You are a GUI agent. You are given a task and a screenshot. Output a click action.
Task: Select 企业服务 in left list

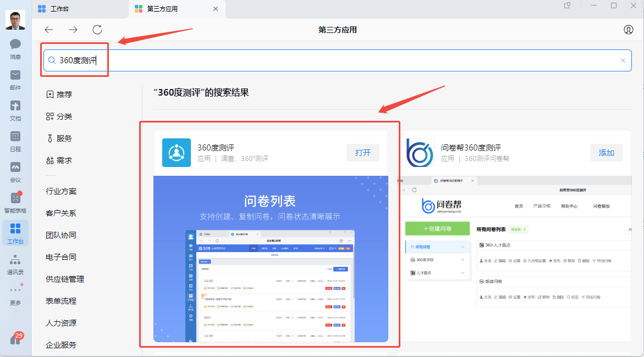coord(61,345)
